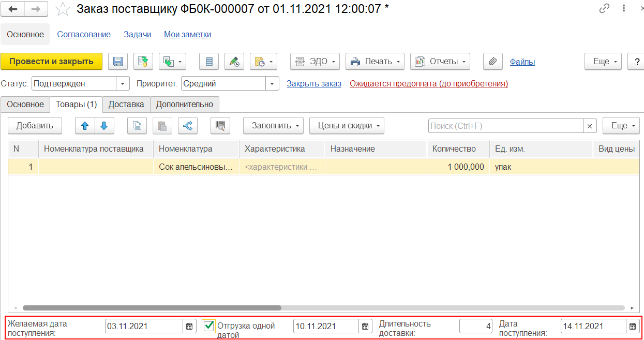Post the document using the green arrow icon
This screenshot has height=340, width=644.
143,61
